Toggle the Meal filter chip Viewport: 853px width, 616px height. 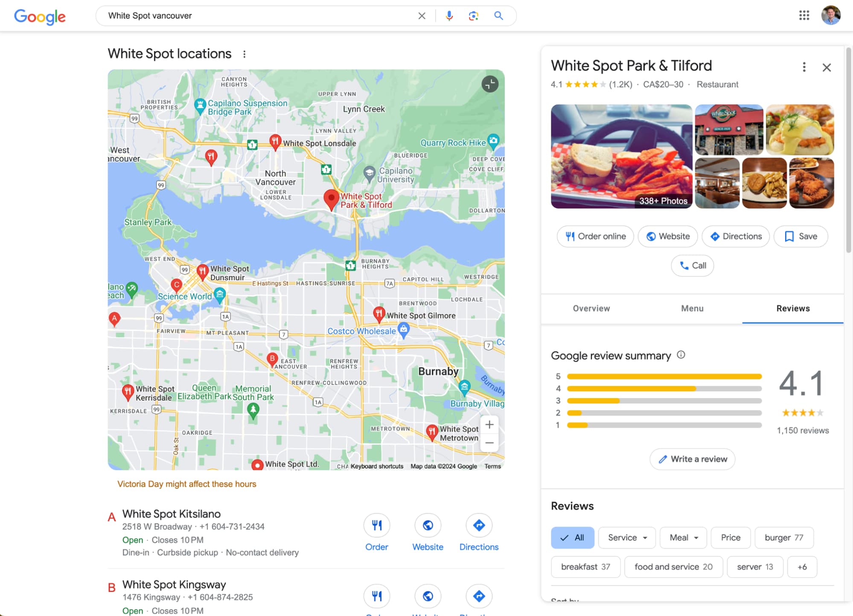pos(682,537)
